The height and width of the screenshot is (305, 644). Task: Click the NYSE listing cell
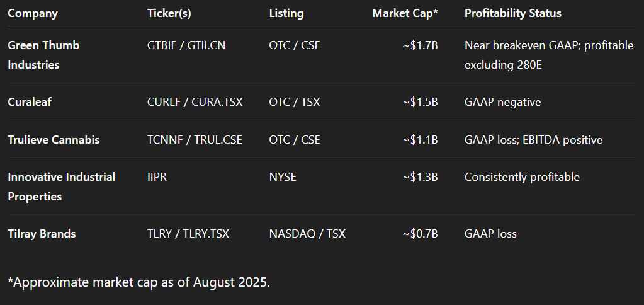pyautogui.click(x=283, y=177)
